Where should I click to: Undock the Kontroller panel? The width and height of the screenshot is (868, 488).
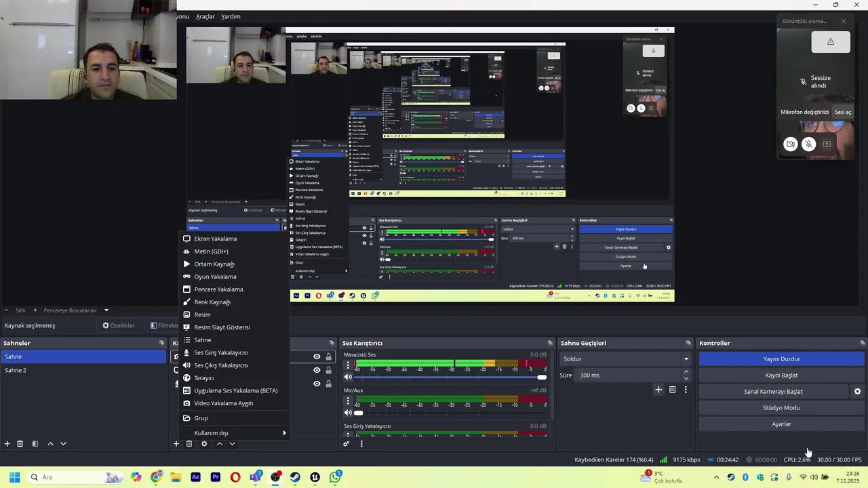pyautogui.click(x=862, y=343)
